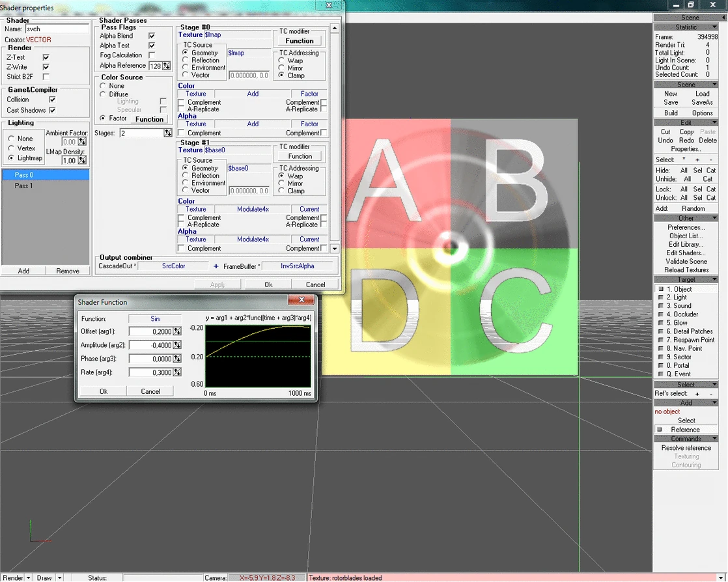Viewport: 728px width, 582px height.
Task: Click the Stages count spinner arrows
Action: click(x=167, y=133)
